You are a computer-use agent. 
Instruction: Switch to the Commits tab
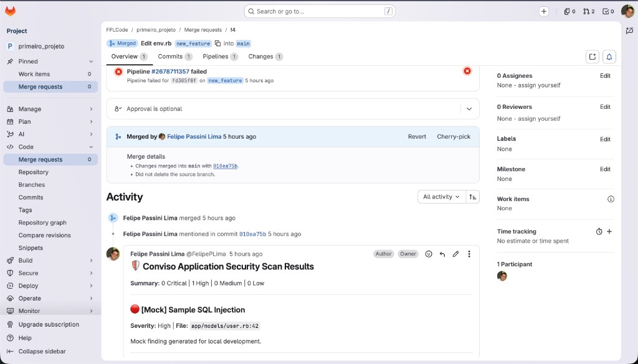175,57
